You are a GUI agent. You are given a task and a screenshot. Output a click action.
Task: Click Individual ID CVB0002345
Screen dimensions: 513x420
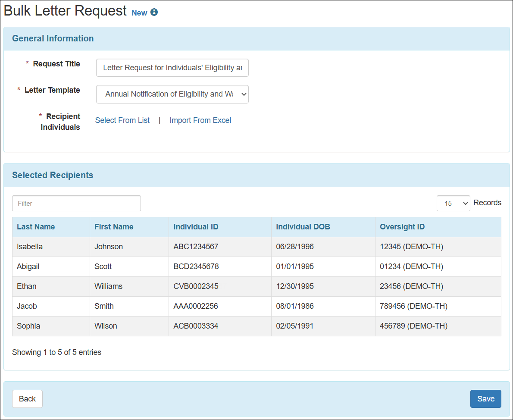click(x=220, y=286)
